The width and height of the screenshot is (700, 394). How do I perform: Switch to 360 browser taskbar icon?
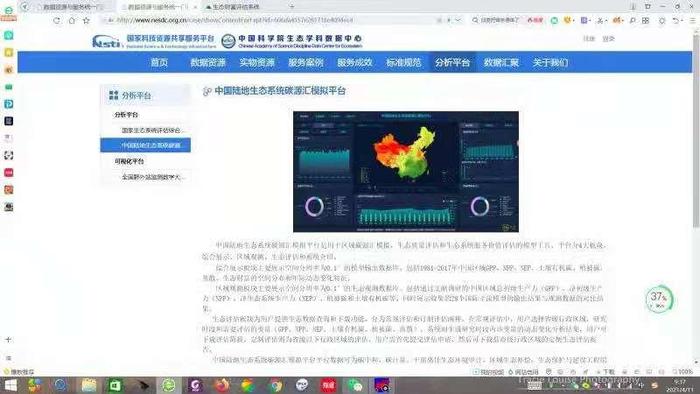pyautogui.click(x=168, y=386)
